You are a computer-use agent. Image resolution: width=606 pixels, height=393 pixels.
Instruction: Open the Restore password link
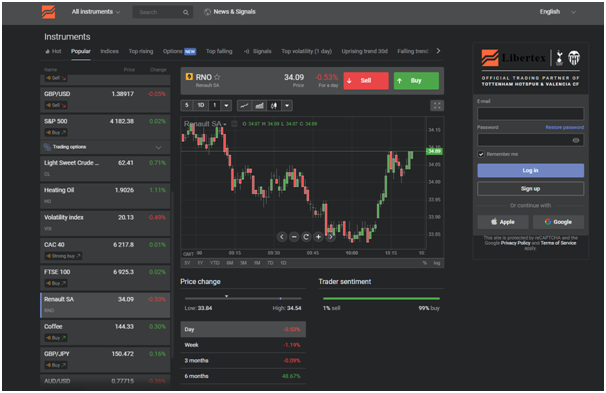[565, 127]
